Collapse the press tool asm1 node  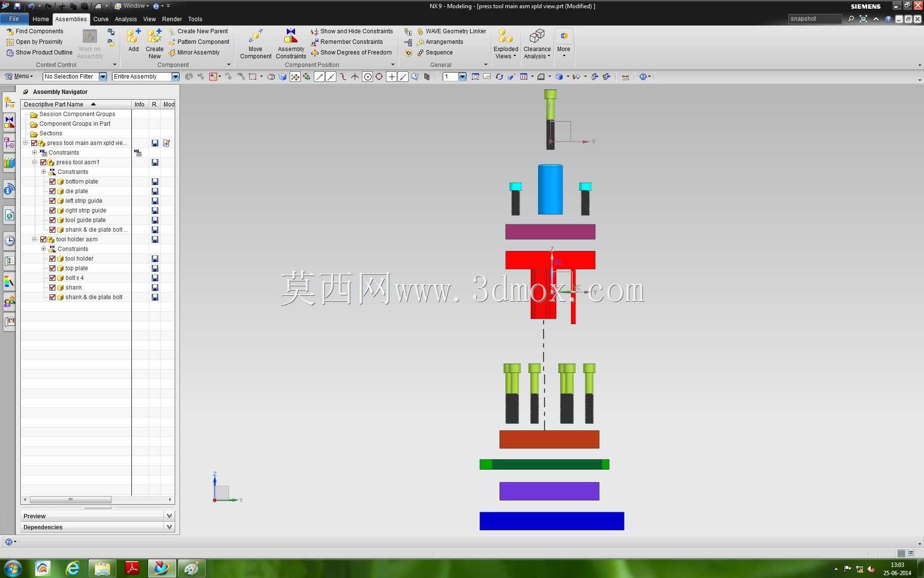click(x=34, y=162)
